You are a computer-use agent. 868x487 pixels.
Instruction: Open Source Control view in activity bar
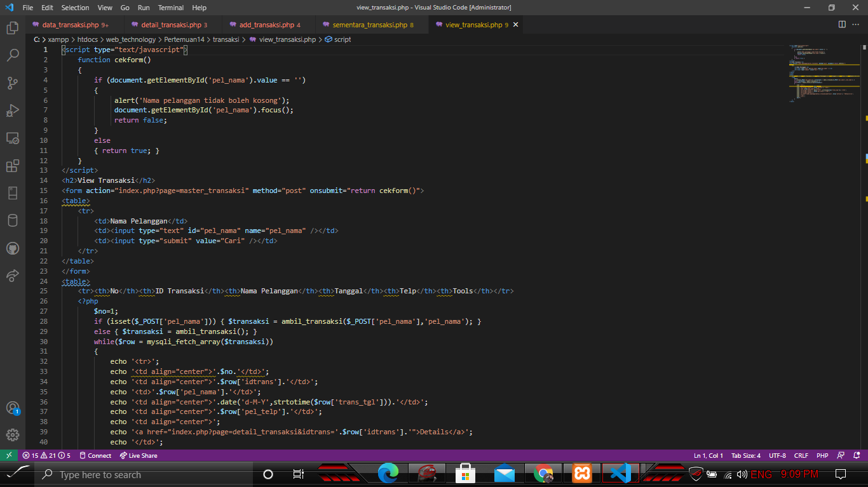point(12,83)
